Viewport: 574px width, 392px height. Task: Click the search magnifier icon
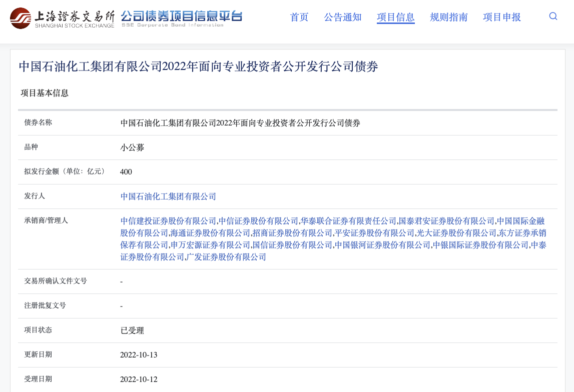click(x=553, y=16)
